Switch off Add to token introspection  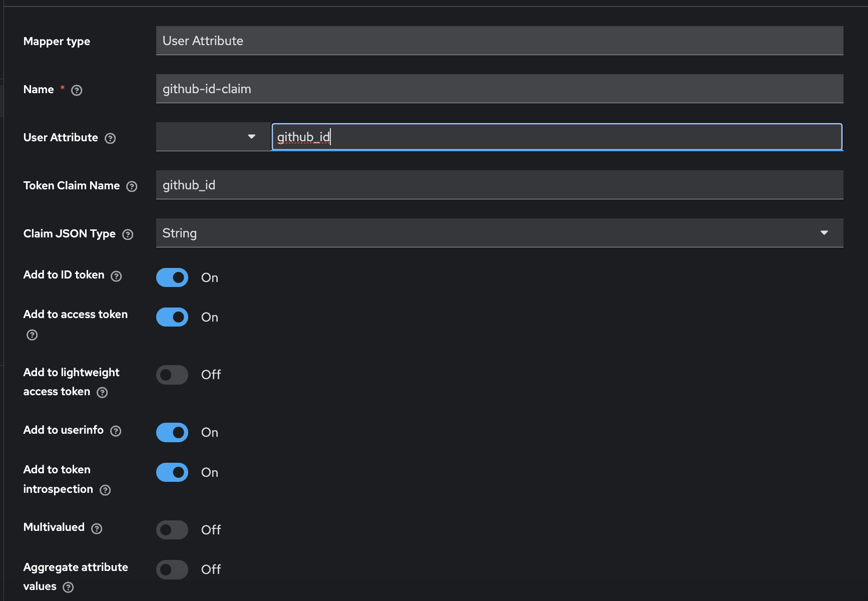coord(172,472)
